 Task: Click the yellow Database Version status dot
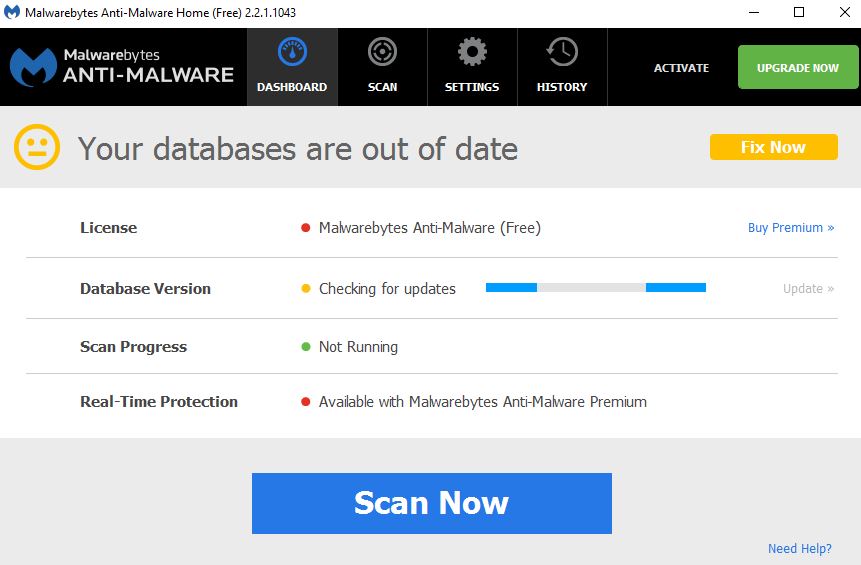tap(306, 288)
